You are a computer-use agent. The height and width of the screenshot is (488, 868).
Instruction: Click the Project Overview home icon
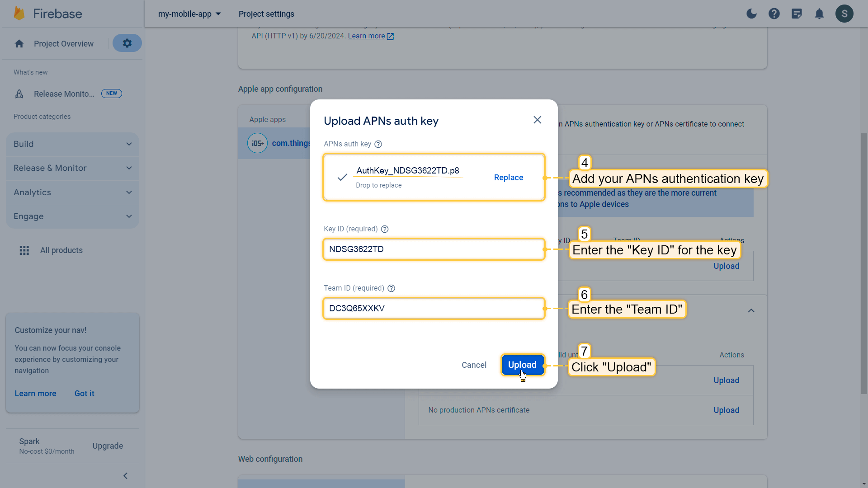[x=19, y=44]
